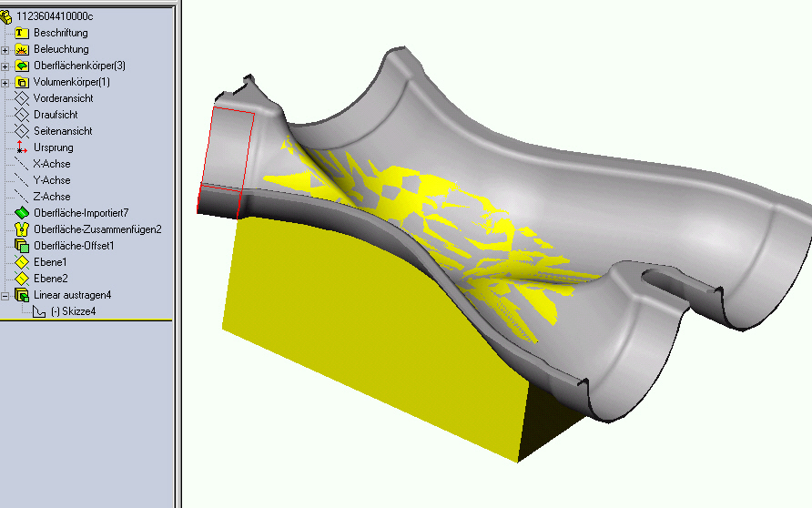Click the yellow rollback bar under Skizze4

coord(86,320)
